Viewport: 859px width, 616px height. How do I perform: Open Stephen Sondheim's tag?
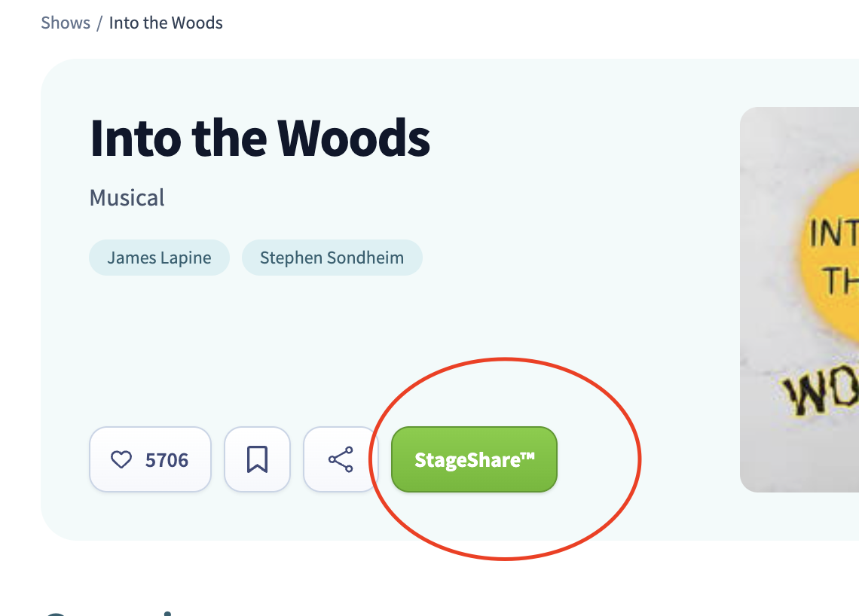click(x=332, y=258)
